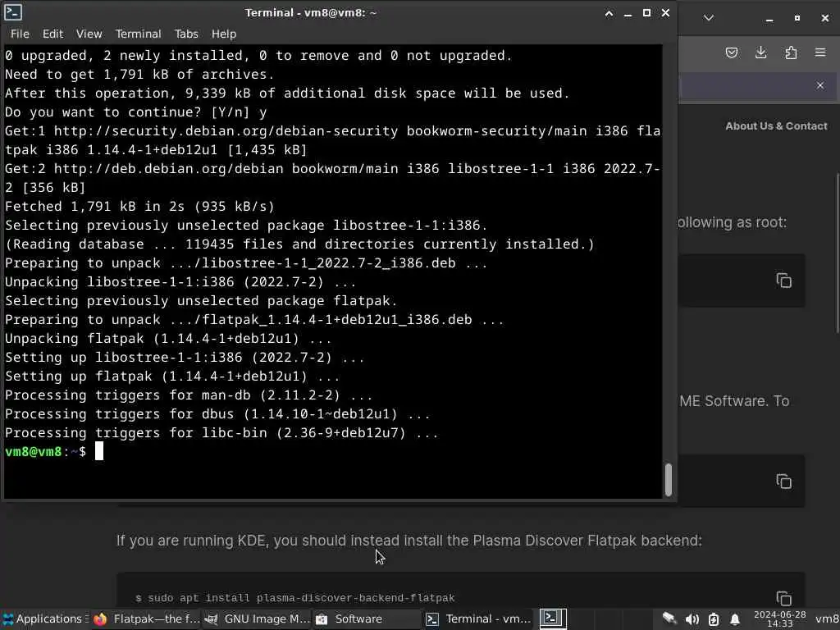This screenshot has width=840, height=630.
Task: Expand Firefox list-all-tabs chevron
Action: 708,18
